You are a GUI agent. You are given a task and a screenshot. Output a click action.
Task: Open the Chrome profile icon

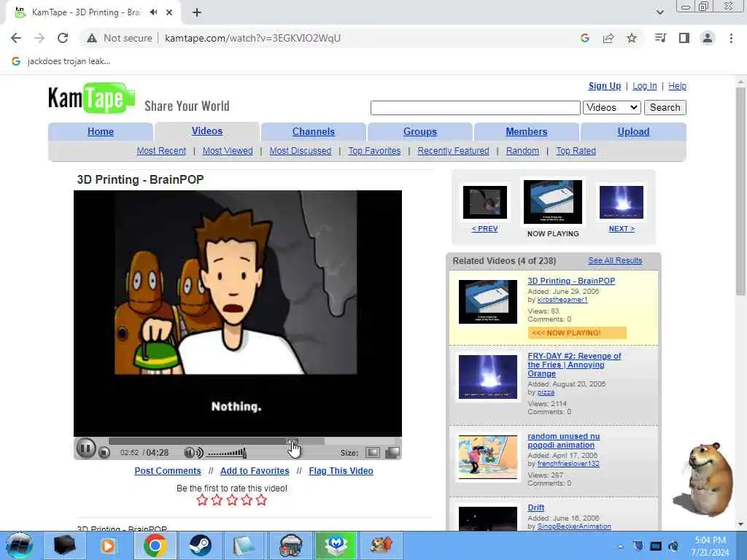click(708, 38)
